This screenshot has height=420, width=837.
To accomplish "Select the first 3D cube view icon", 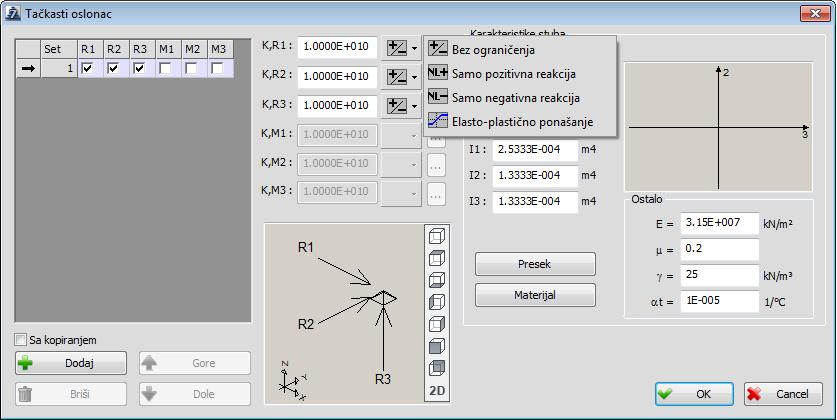I will (437, 236).
